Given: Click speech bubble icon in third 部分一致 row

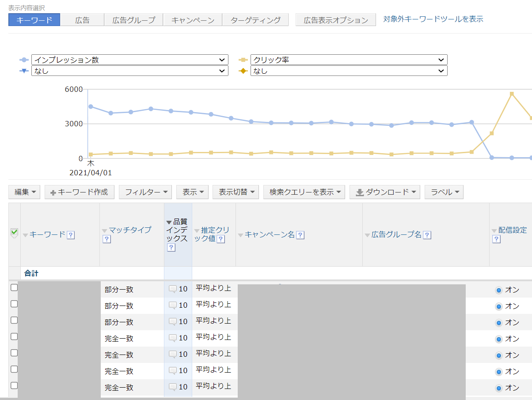Looking at the screenshot, I should [173, 322].
